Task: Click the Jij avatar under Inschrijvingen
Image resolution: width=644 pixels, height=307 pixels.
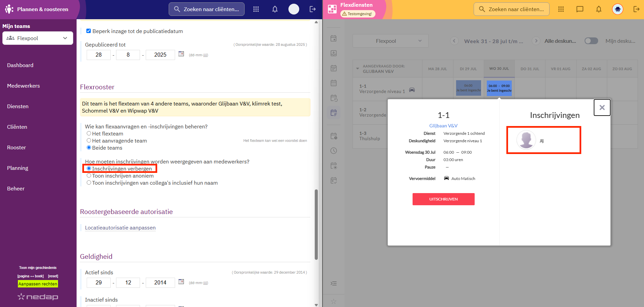Action: coord(526,140)
